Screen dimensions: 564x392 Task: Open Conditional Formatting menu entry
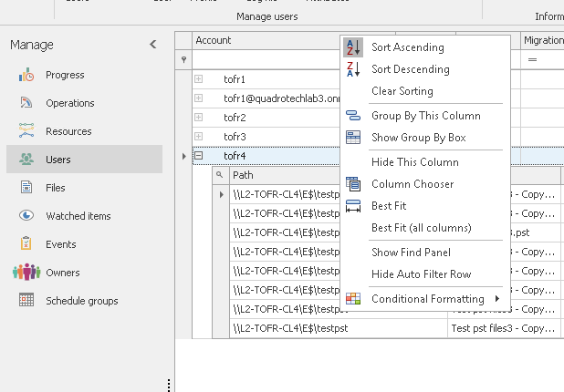tap(425, 299)
